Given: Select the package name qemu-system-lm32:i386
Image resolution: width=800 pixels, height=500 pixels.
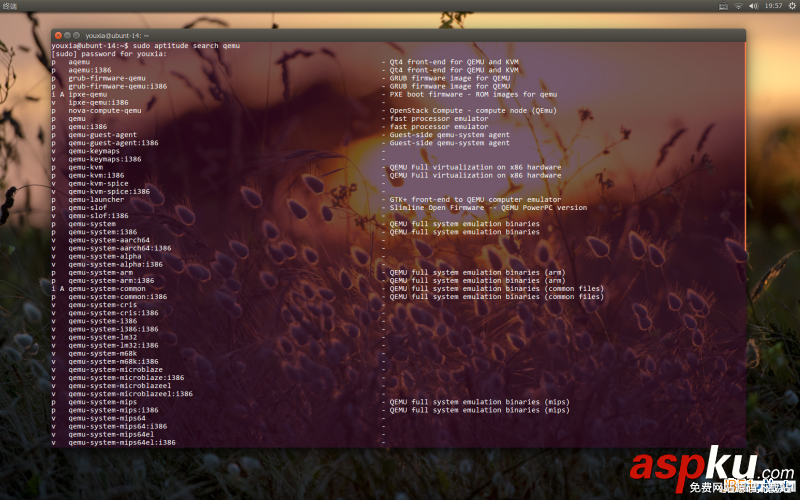Looking at the screenshot, I should coord(113,345).
